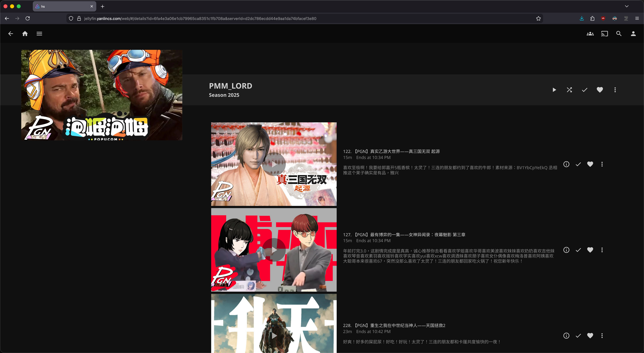Mark Season 2025 as played
This screenshot has width=644, height=353.
pos(584,90)
